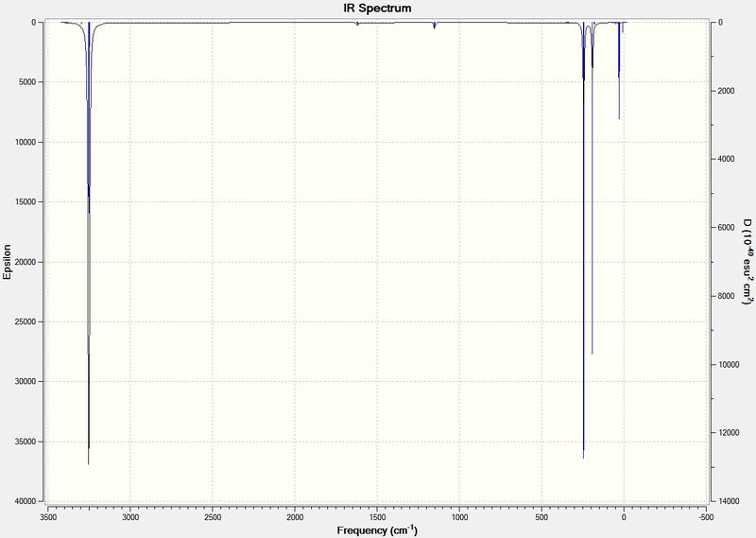Click the blue peak line near 190 cm-1
756x538 pixels.
pyautogui.click(x=593, y=188)
